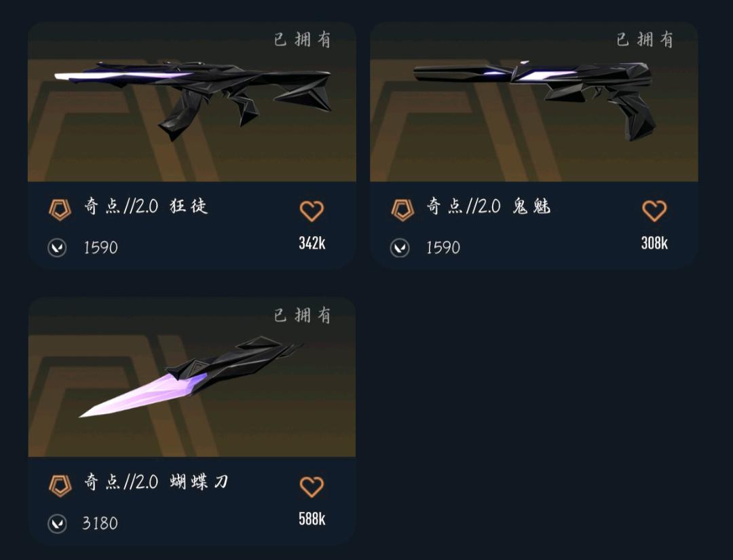Click the tier pentagon icon beside 蝴蝶刀
Viewport: 733px width, 560px height.
tap(60, 485)
